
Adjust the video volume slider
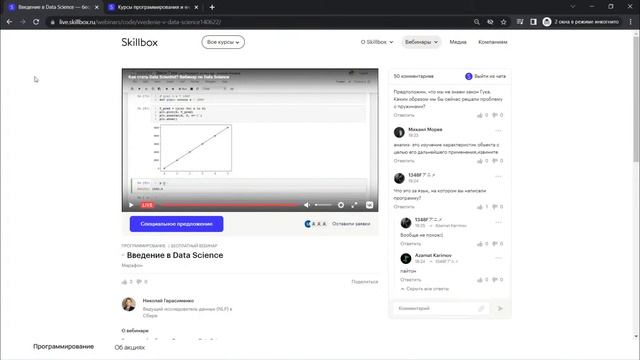(323, 205)
